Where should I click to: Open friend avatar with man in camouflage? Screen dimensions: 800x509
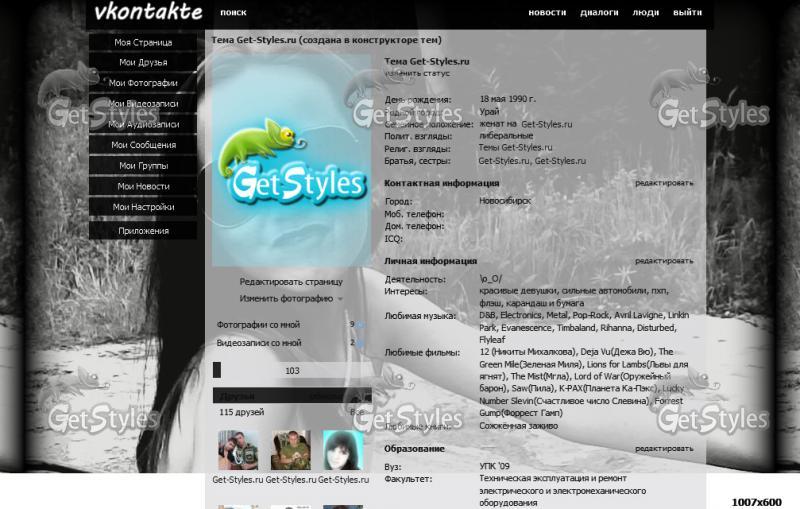pyautogui.click(x=291, y=450)
